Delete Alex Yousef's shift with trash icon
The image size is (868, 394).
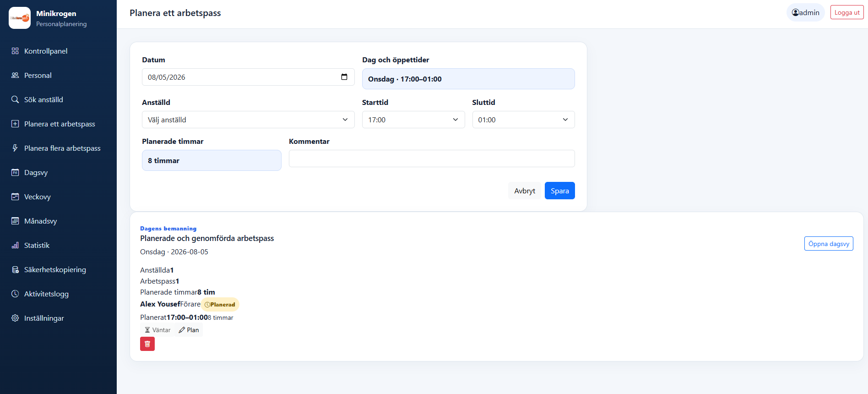pyautogui.click(x=147, y=344)
